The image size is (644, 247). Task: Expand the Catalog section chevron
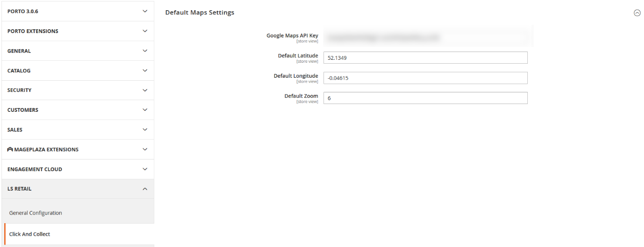tap(144, 71)
